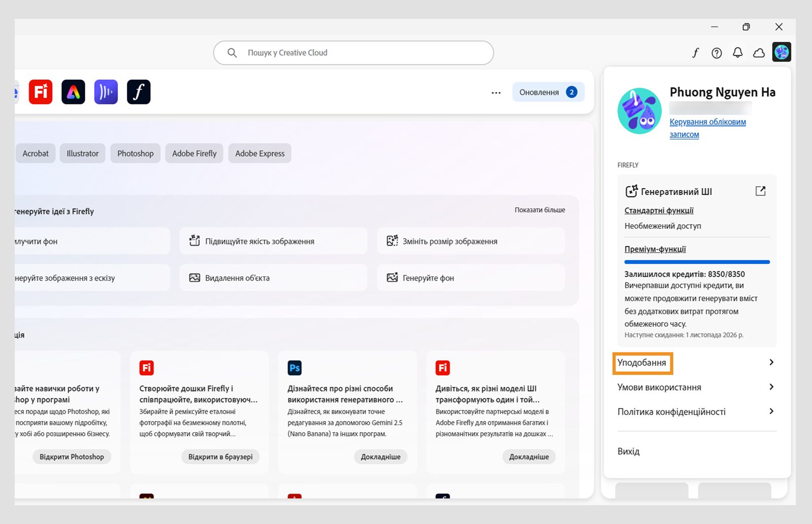
Task: Click the Оновлення updates button
Action: [548, 92]
